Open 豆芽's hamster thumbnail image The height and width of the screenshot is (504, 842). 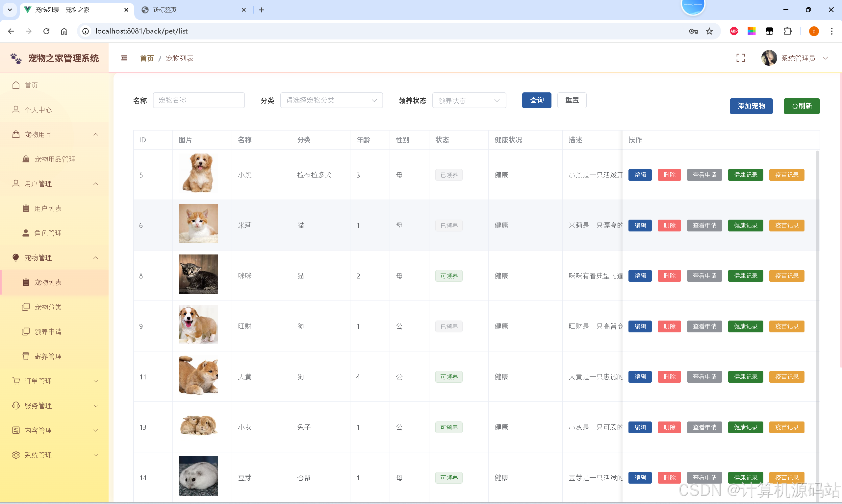tap(198, 476)
